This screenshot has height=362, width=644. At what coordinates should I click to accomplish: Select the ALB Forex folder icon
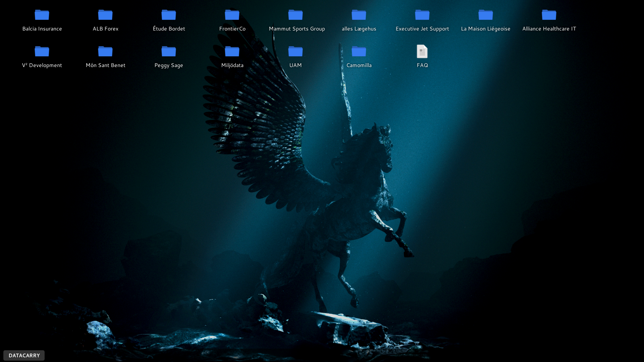[105, 15]
